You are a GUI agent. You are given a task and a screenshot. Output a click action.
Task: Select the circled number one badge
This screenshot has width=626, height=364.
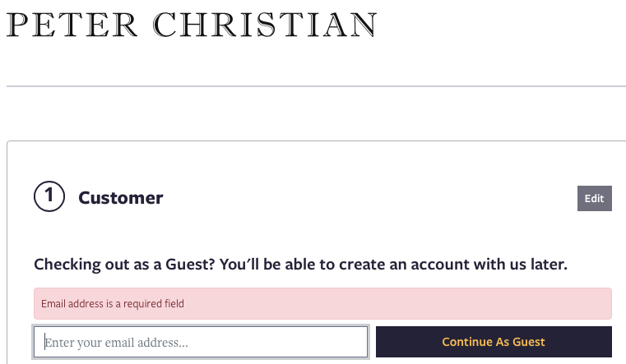49,197
